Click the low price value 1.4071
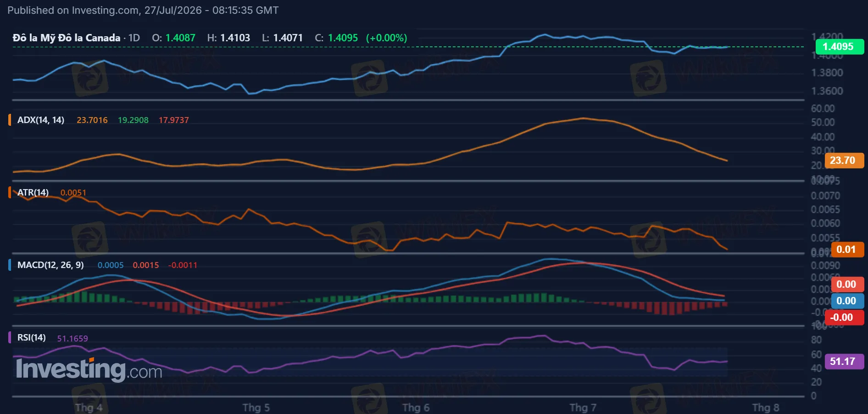This screenshot has width=868, height=414. pyautogui.click(x=288, y=38)
